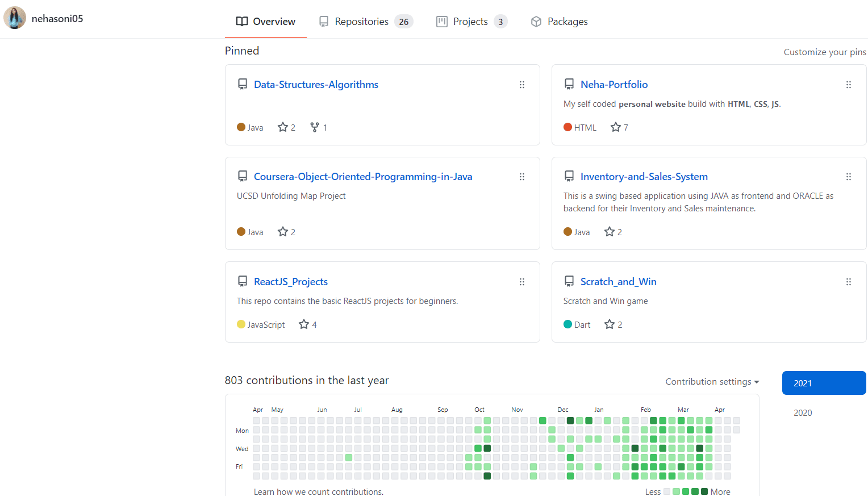The height and width of the screenshot is (496, 868).
Task: Click the darkest green legend swatch
Action: coord(704,491)
